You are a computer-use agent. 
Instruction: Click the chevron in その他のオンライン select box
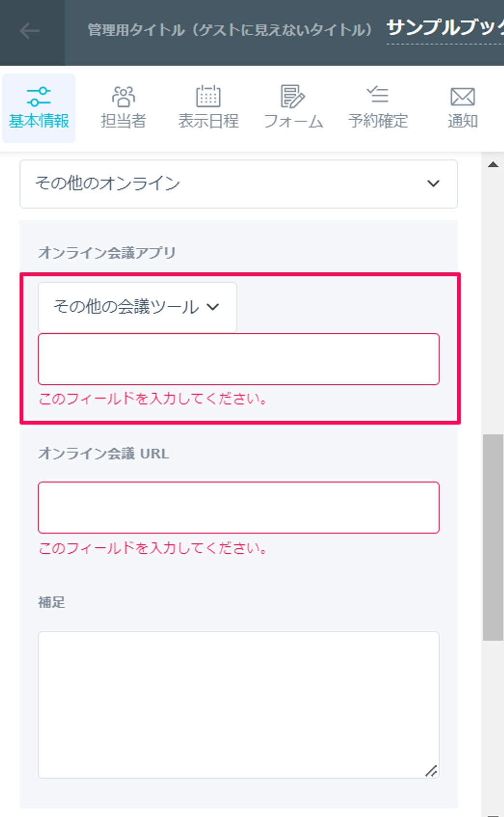[433, 183]
